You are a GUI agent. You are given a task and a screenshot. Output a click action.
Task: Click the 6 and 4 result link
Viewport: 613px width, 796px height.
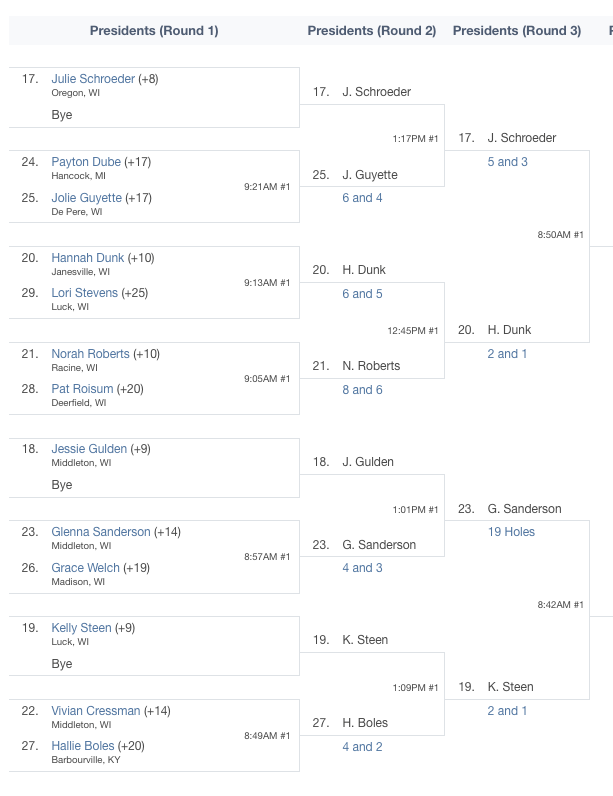click(x=362, y=198)
